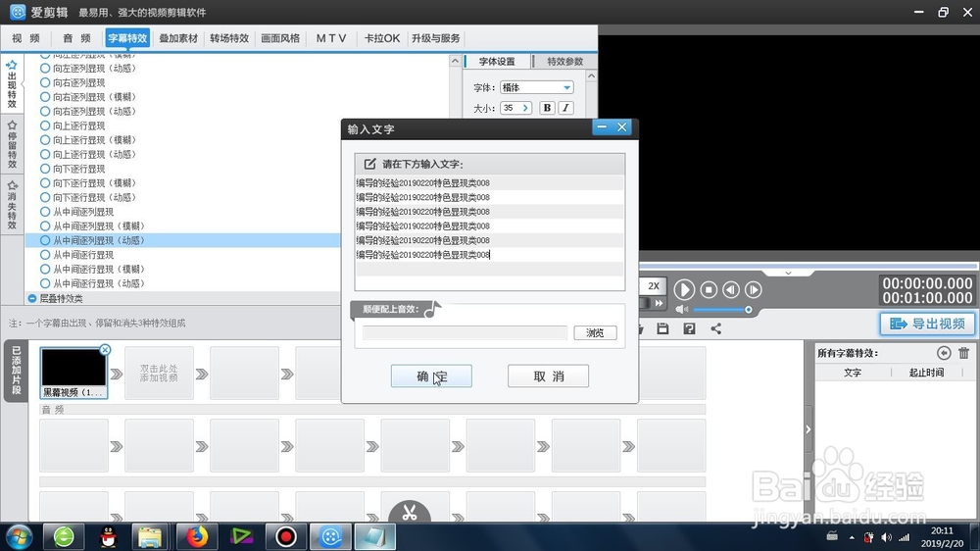Toggle italic font I button
The height and width of the screenshot is (551, 980).
[565, 108]
